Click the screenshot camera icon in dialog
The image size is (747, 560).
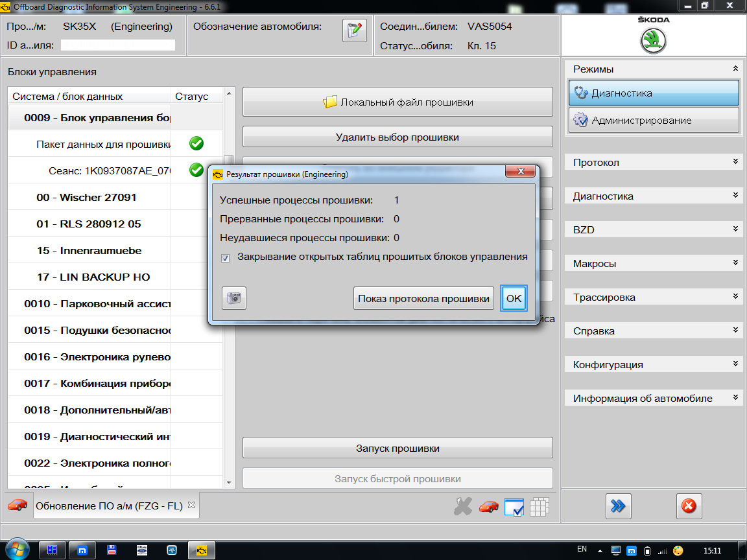tap(234, 298)
